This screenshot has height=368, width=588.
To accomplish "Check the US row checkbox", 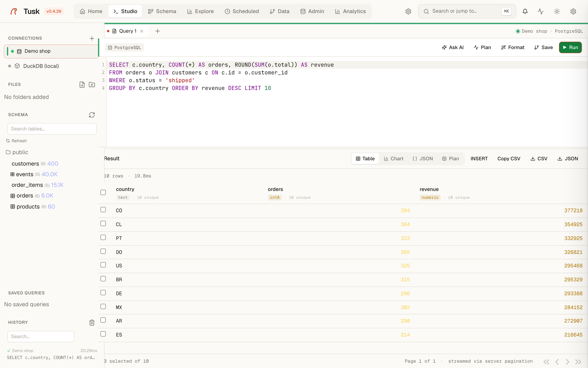I will 103,265.
